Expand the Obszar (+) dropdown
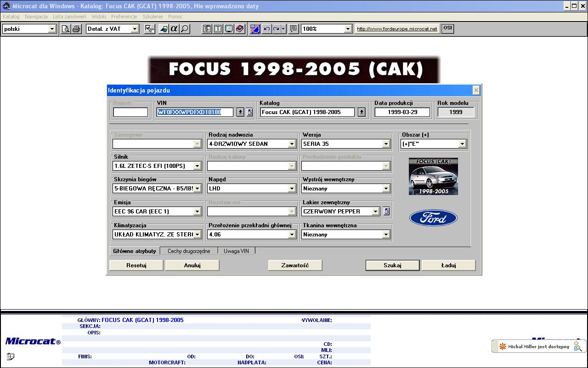The image size is (588, 368). tap(462, 144)
